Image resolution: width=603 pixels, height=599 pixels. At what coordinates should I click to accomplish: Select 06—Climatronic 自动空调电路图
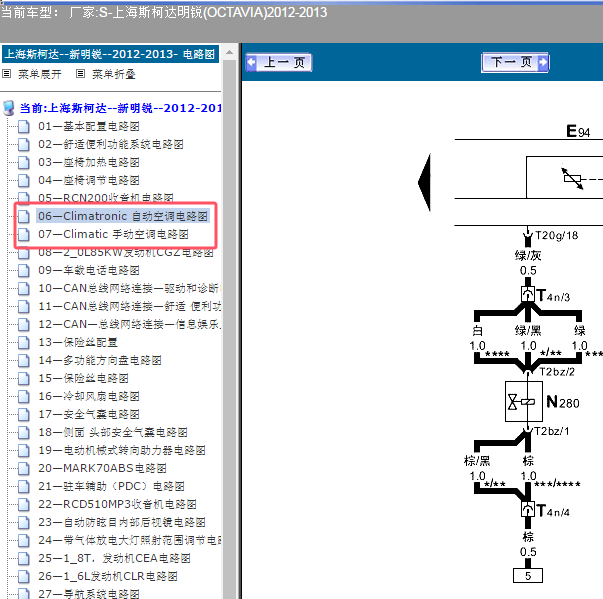click(123, 216)
